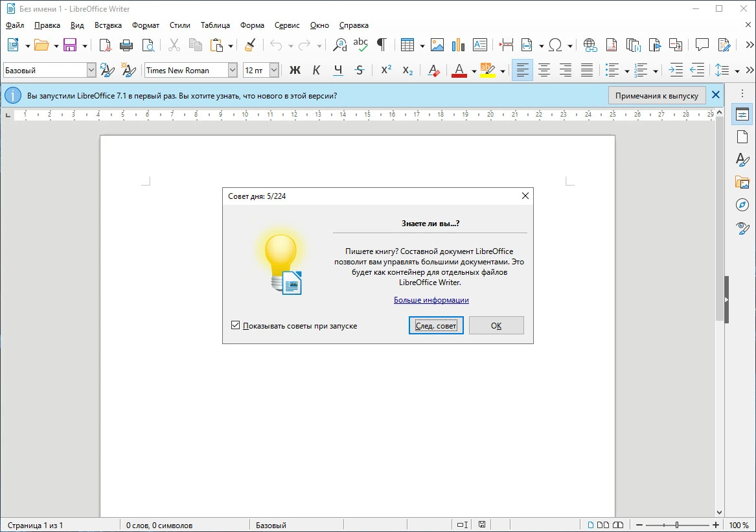Image resolution: width=756 pixels, height=532 pixels.
Task: Open the Таблица menu
Action: (215, 25)
